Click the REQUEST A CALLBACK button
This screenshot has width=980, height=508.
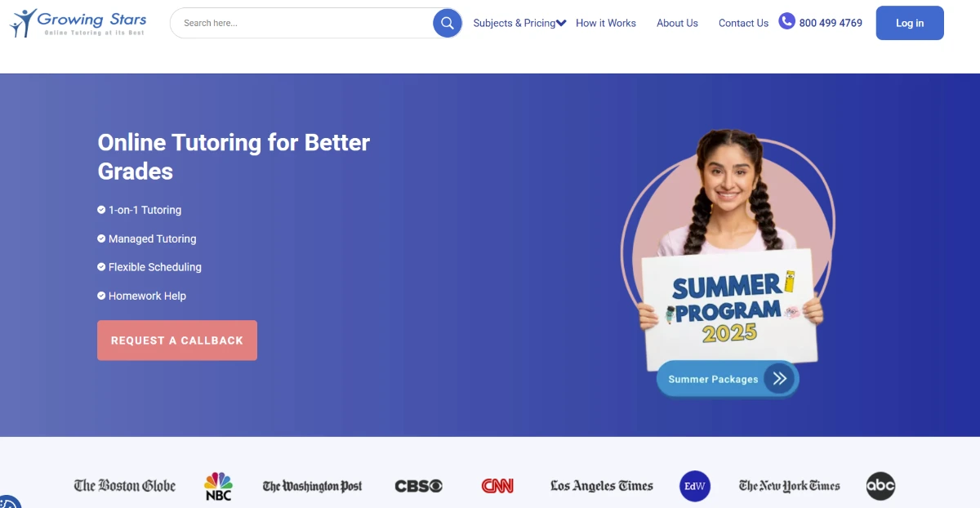[177, 340]
